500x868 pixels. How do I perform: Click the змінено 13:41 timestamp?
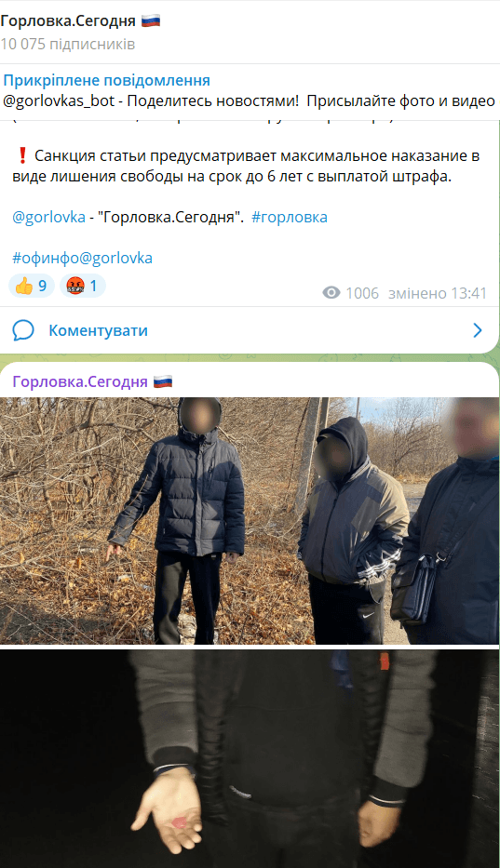pyautogui.click(x=438, y=293)
